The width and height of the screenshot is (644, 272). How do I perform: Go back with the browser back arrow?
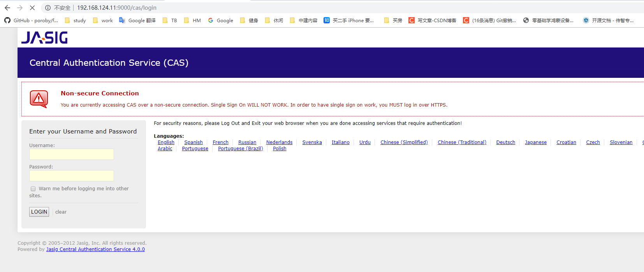point(7,8)
